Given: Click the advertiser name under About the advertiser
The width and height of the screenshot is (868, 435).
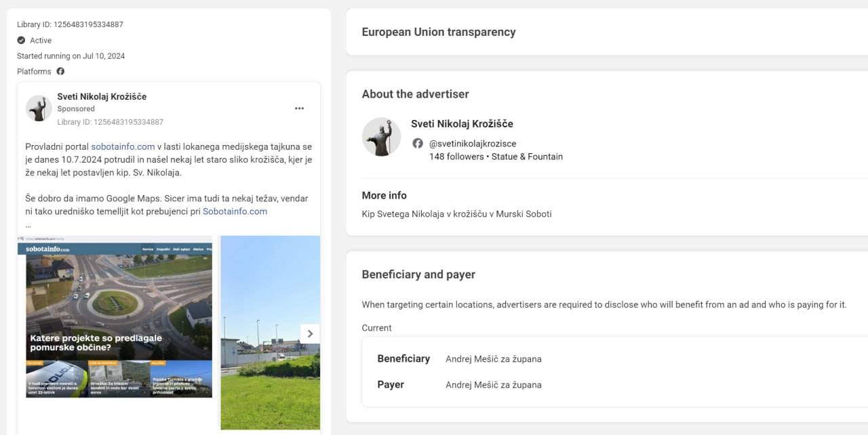Looking at the screenshot, I should pyautogui.click(x=462, y=123).
